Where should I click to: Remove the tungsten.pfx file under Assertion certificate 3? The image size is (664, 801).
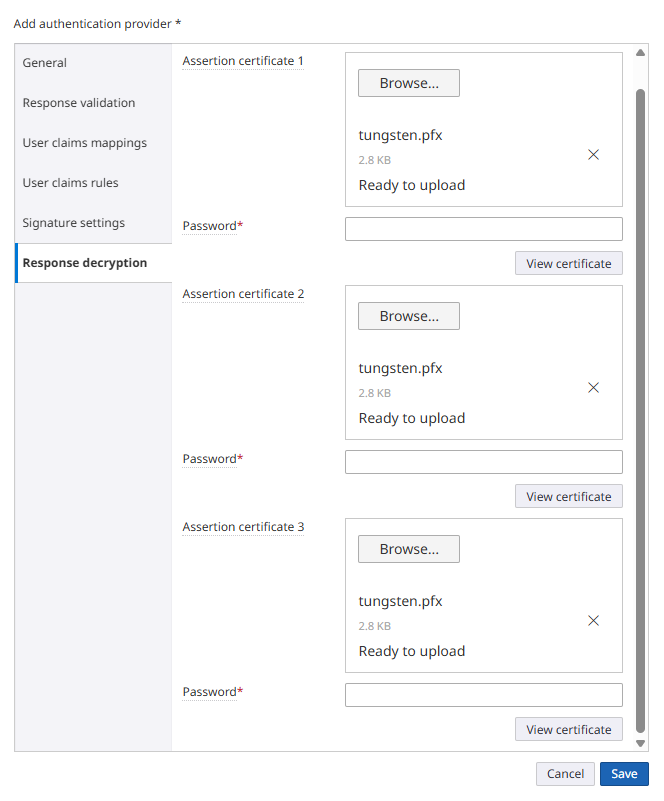pos(593,620)
